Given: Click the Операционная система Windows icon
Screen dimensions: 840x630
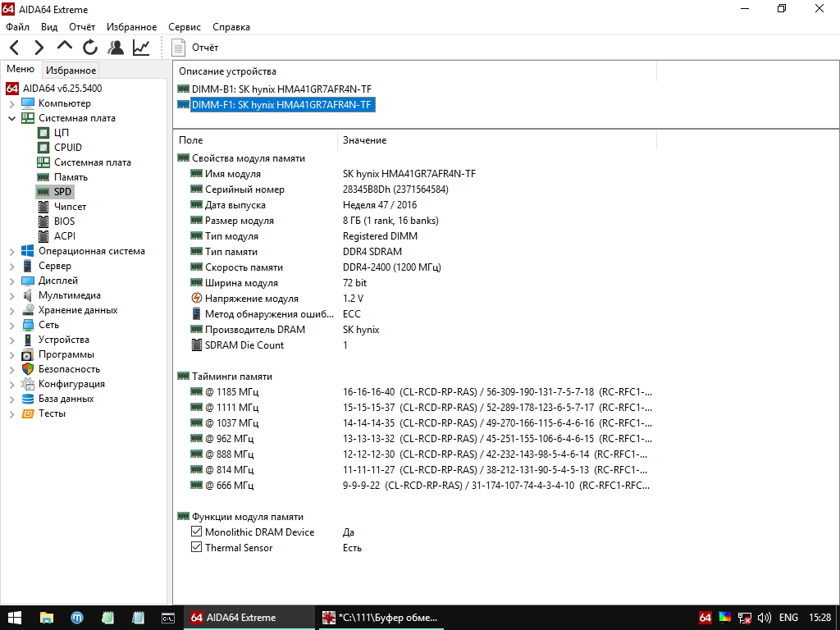Looking at the screenshot, I should click(28, 251).
